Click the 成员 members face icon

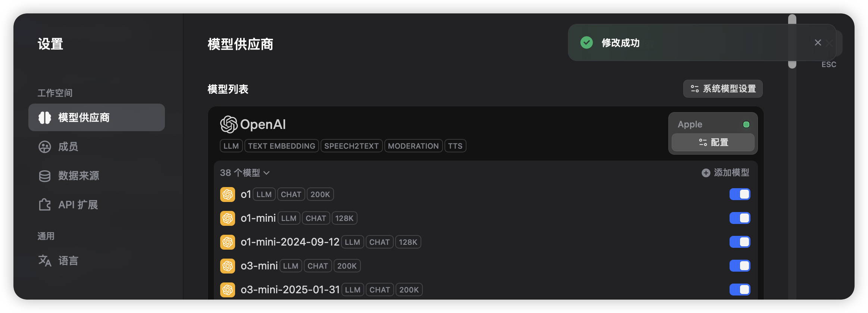[45, 147]
